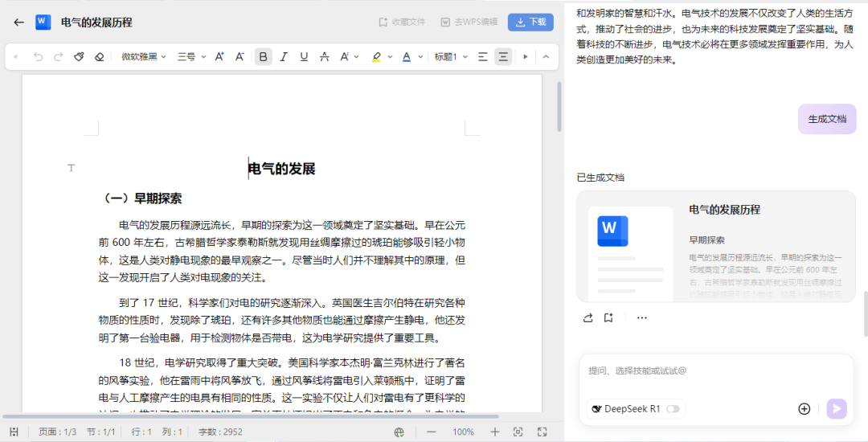Viewport: 868px width, 442px height.
Task: Click 去WPS编辑 button
Action: (469, 23)
